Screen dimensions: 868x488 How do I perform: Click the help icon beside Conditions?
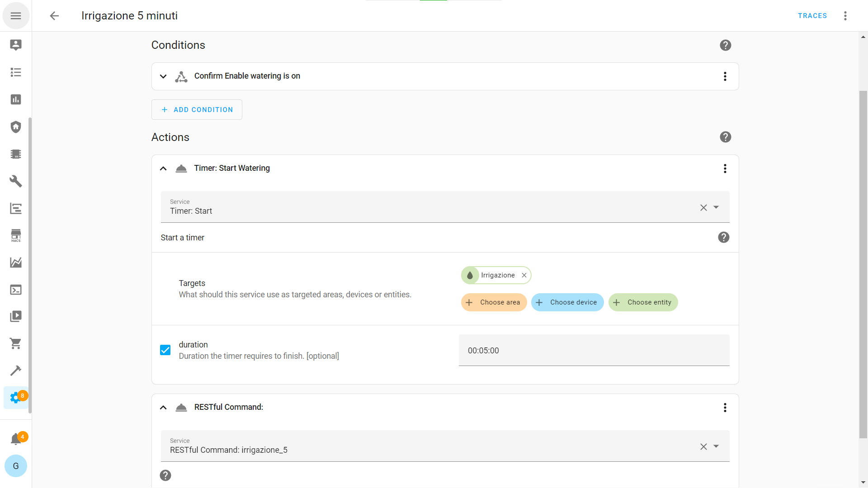(725, 45)
